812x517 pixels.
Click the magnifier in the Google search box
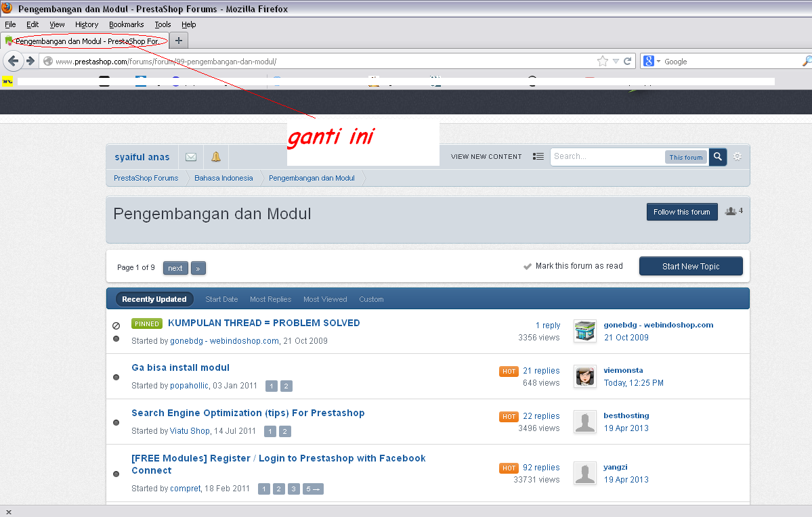[x=807, y=61]
